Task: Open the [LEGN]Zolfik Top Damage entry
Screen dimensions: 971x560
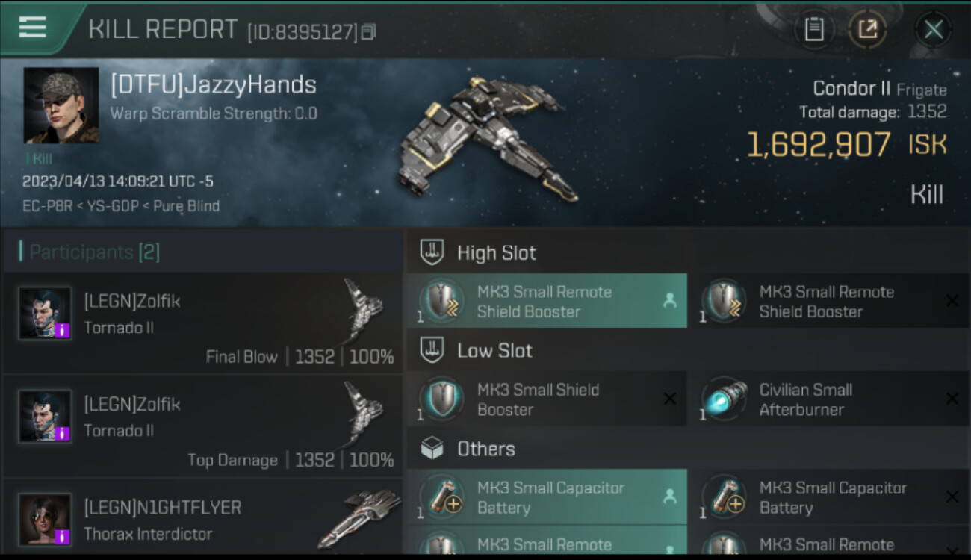Action: pyautogui.click(x=203, y=426)
